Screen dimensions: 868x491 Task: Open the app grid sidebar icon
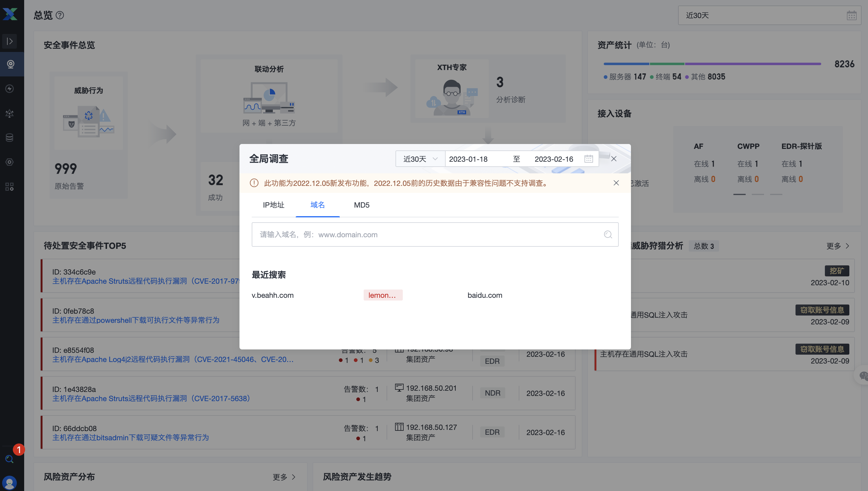click(x=10, y=186)
